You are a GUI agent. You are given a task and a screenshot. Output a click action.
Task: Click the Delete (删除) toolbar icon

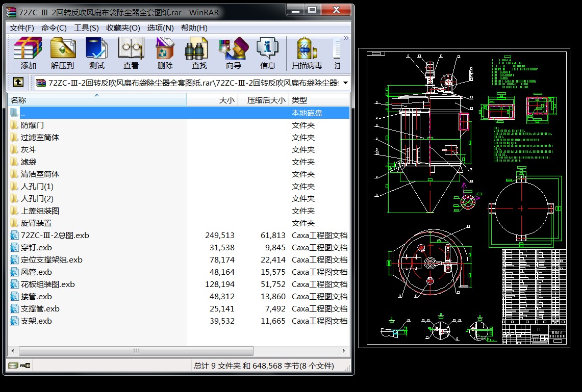tap(165, 53)
